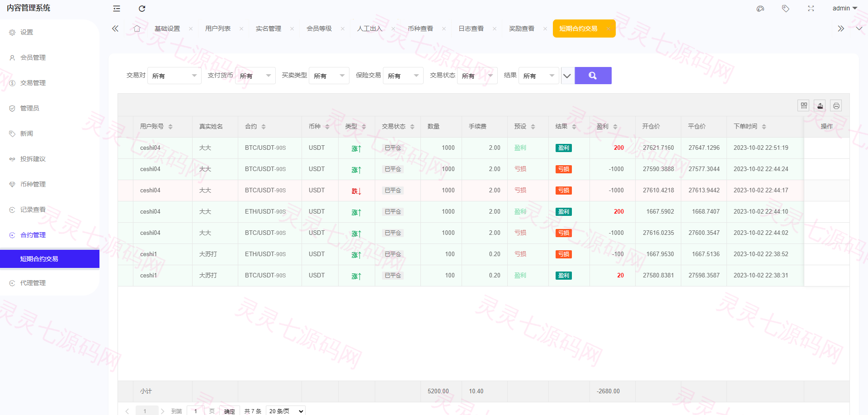Open 设置 in sidebar
Viewport: 868px width, 415px height.
(x=50, y=32)
